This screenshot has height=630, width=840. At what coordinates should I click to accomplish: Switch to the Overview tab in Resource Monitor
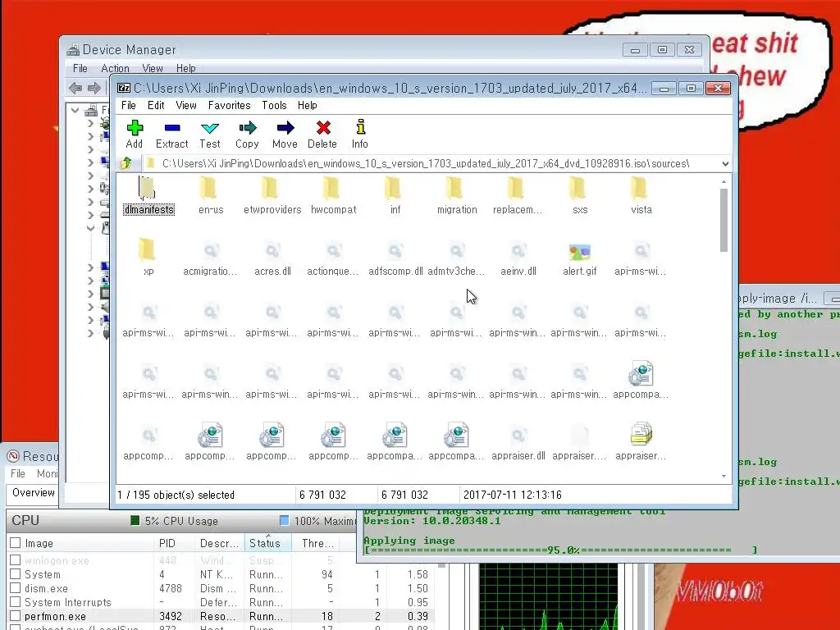click(33, 492)
